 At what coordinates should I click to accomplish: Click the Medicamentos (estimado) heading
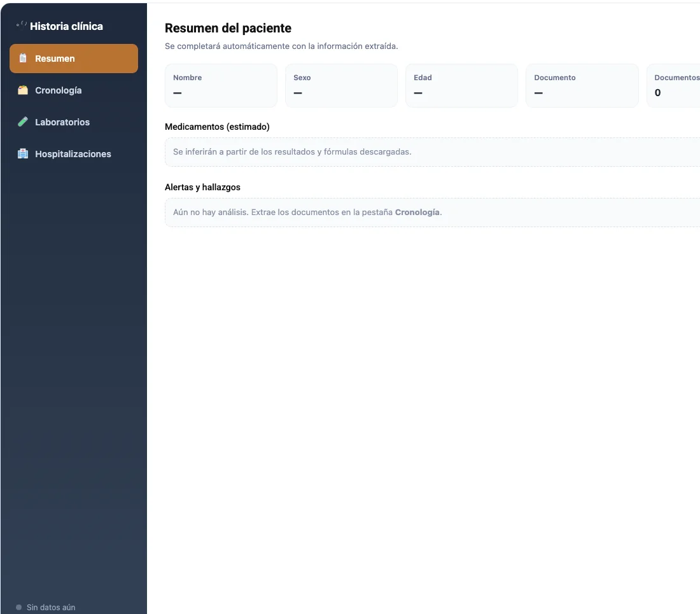pyautogui.click(x=217, y=127)
